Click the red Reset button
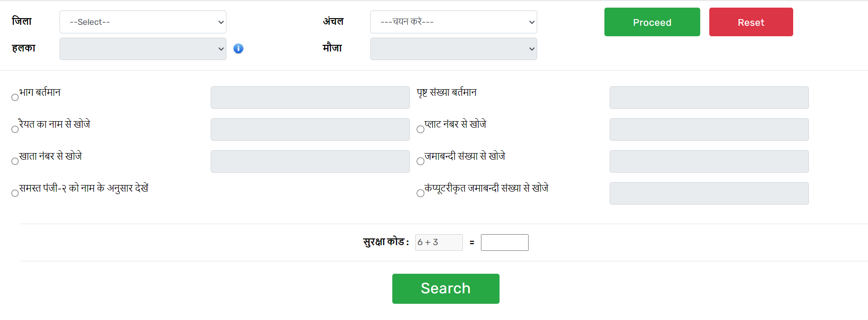The image size is (868, 320). click(751, 22)
